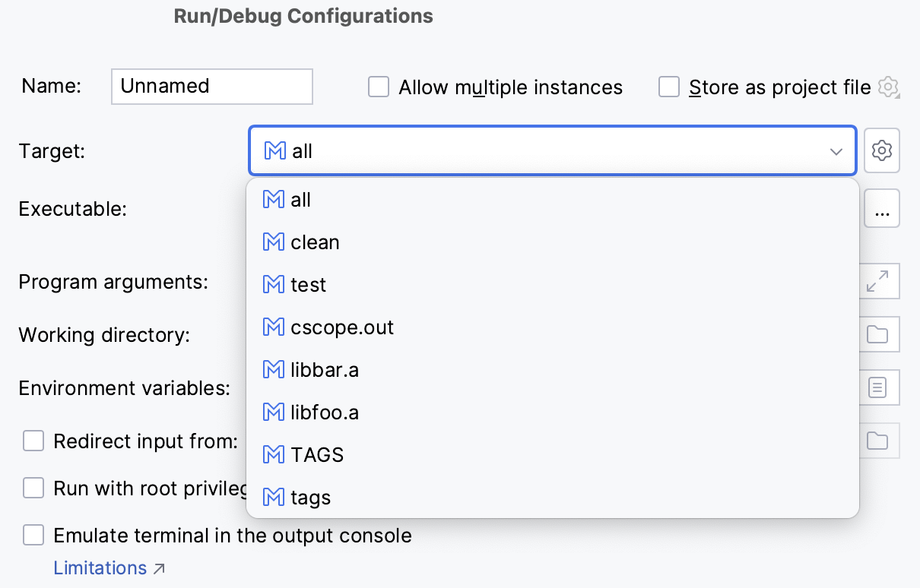920x588 pixels.
Task: Click the Makefile icon beside the 'all' target
Action: tap(272, 199)
